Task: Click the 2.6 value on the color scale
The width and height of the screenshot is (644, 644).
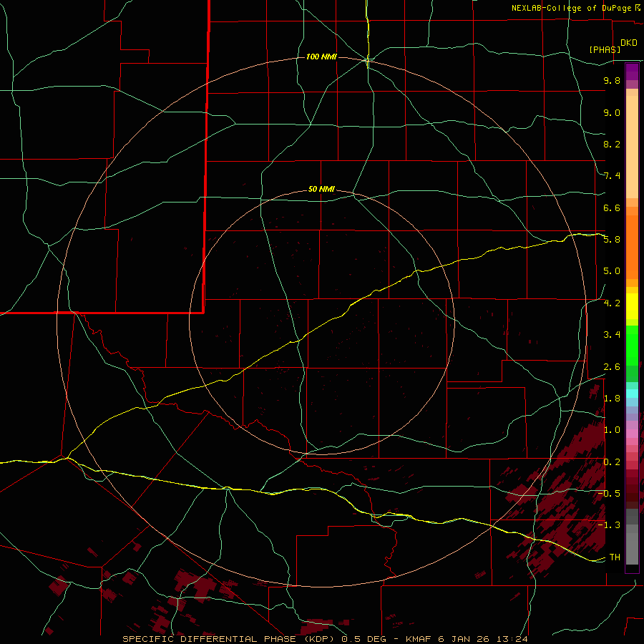Action: coord(612,367)
